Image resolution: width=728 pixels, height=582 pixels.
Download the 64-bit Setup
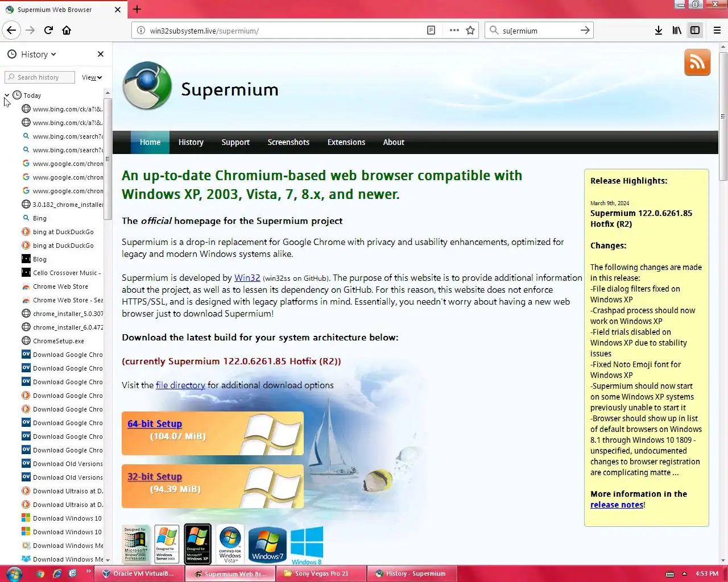pos(155,423)
